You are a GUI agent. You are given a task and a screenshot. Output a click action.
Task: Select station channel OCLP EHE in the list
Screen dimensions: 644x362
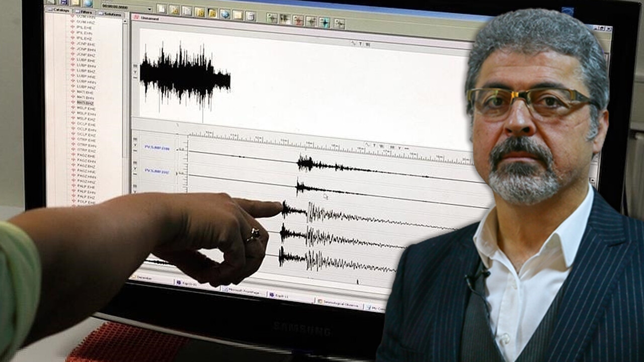point(86,124)
